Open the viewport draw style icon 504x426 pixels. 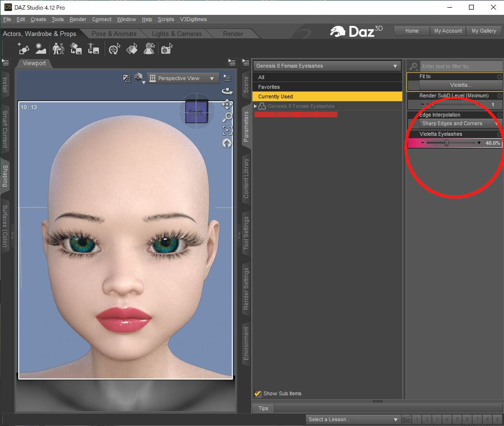[127, 78]
